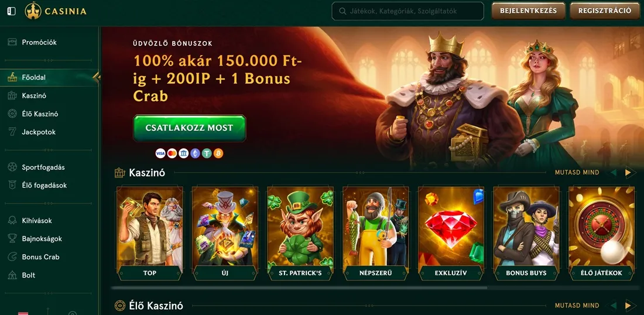
Task: Toggle the sidebar panel icon
Action: 12,11
